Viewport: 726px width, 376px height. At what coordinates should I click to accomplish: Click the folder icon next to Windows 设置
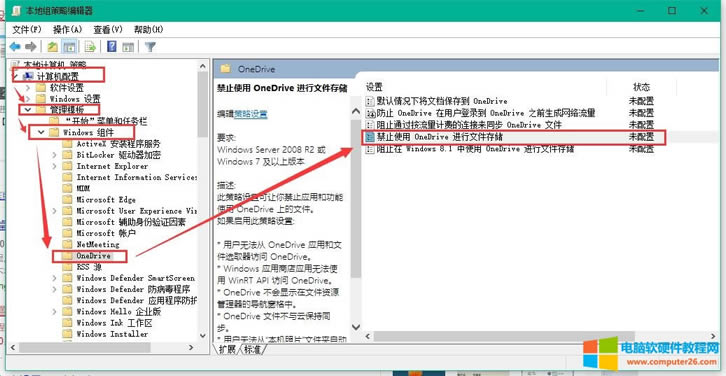41,98
